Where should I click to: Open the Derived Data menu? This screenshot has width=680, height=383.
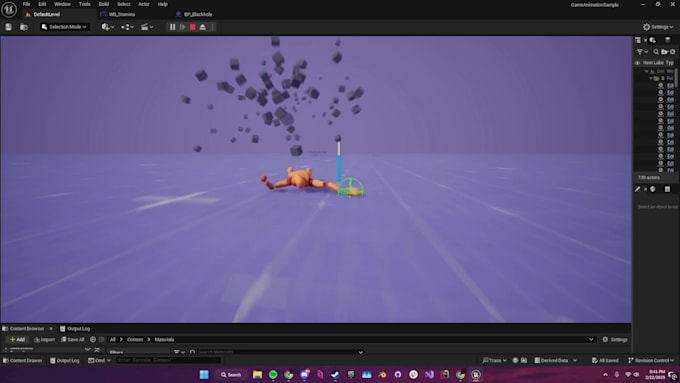coord(556,360)
